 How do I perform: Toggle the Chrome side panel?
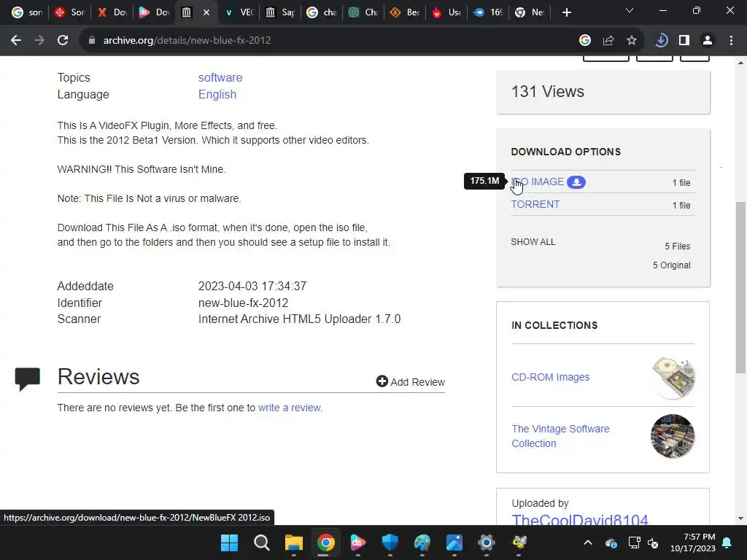[684, 41]
